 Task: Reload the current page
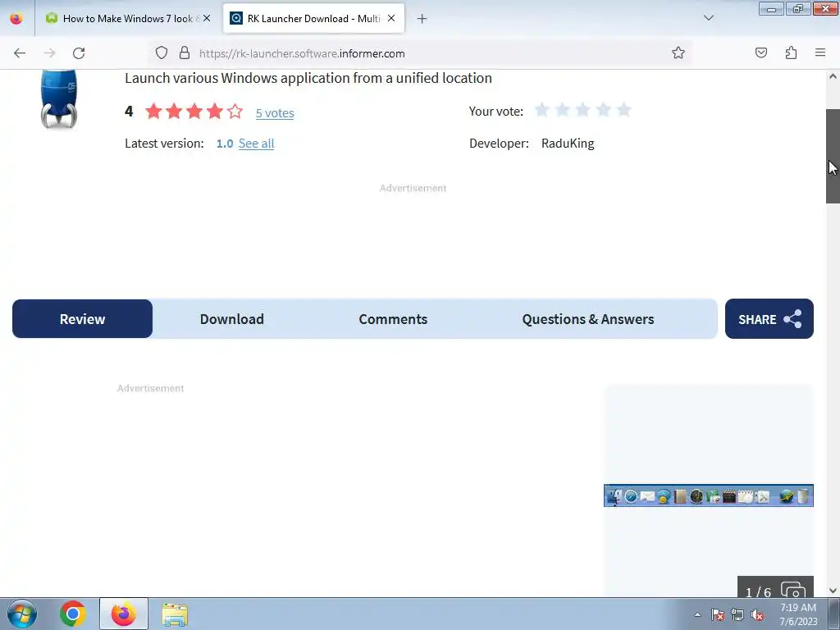pos(79,53)
